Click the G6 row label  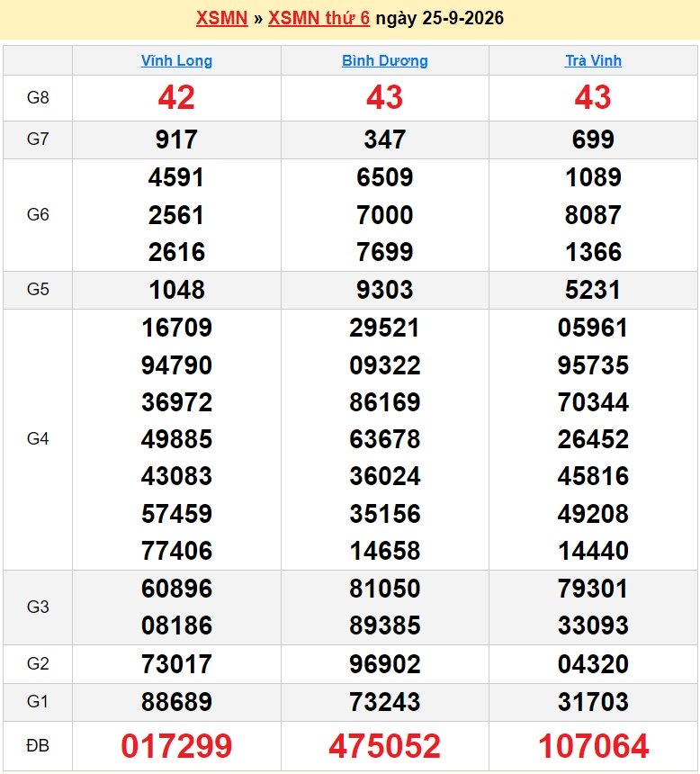click(x=38, y=215)
